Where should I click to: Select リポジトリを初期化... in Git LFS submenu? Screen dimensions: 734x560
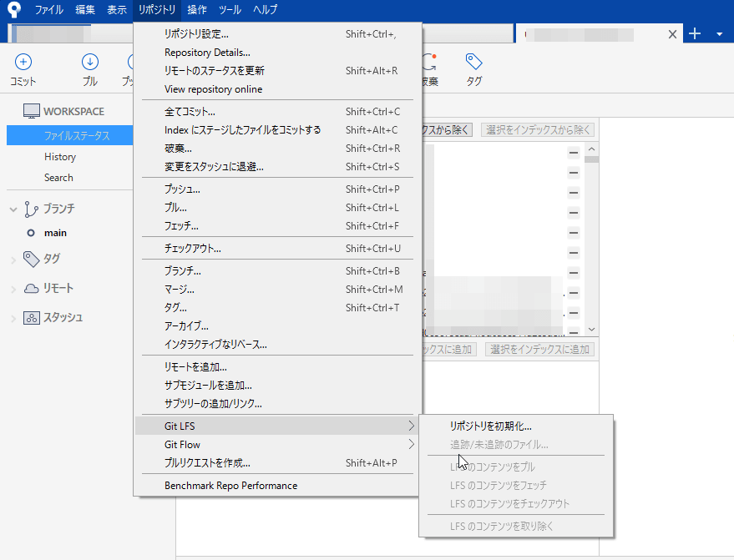tap(490, 426)
